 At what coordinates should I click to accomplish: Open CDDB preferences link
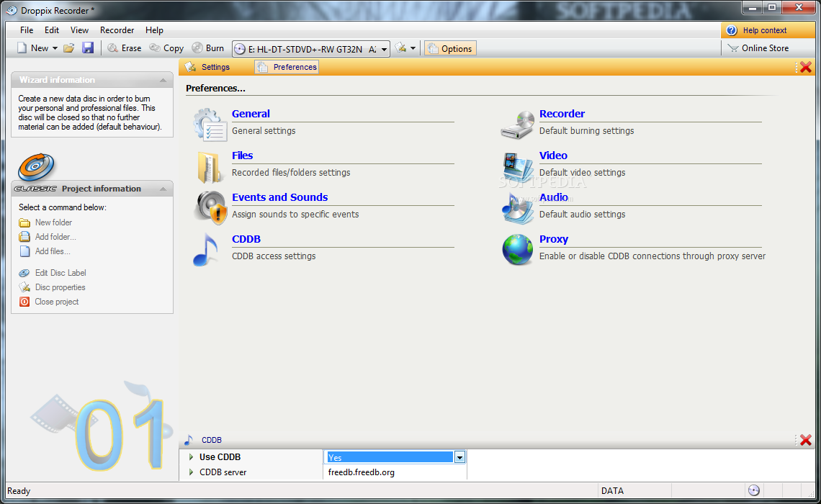click(x=246, y=239)
